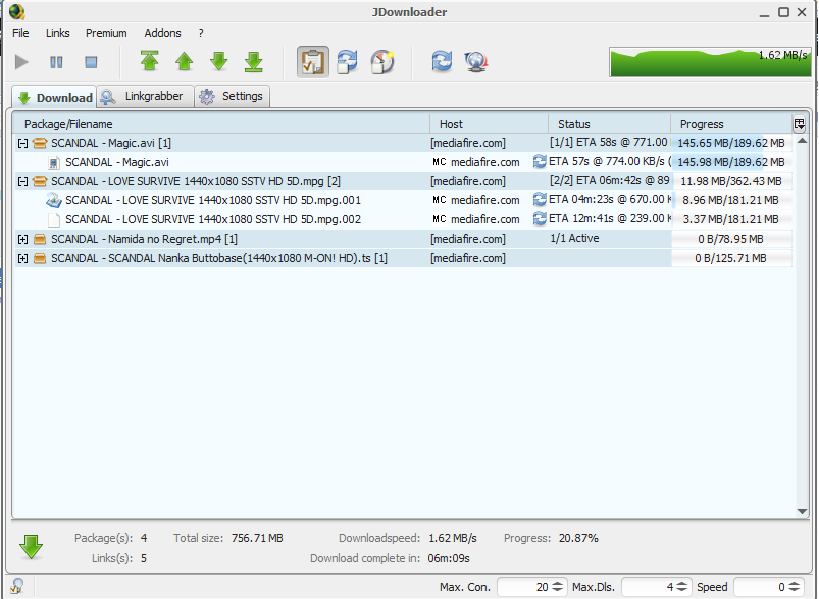The height and width of the screenshot is (599, 819).
Task: Adjust Max.Dls. stepper arrows
Action: point(682,587)
